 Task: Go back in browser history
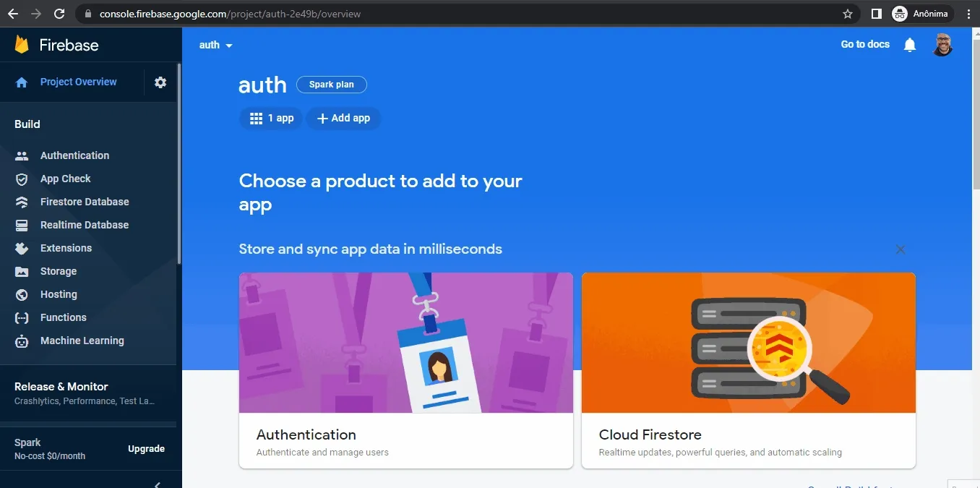tap(13, 14)
